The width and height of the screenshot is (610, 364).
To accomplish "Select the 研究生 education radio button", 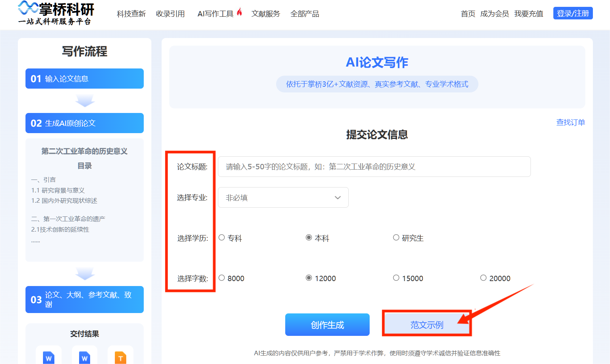I will [396, 237].
